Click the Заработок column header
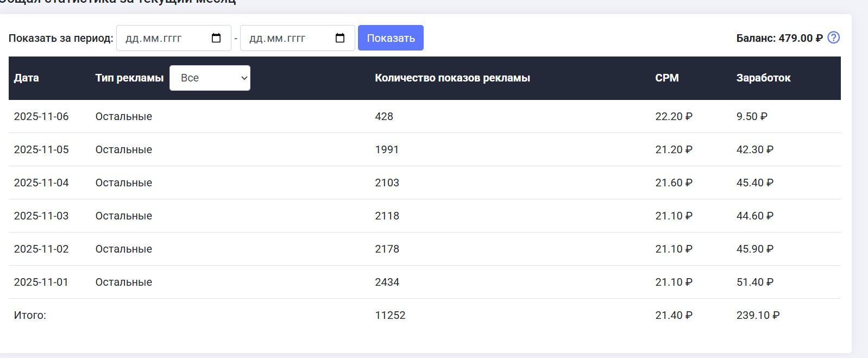868x358 pixels. 763,78
